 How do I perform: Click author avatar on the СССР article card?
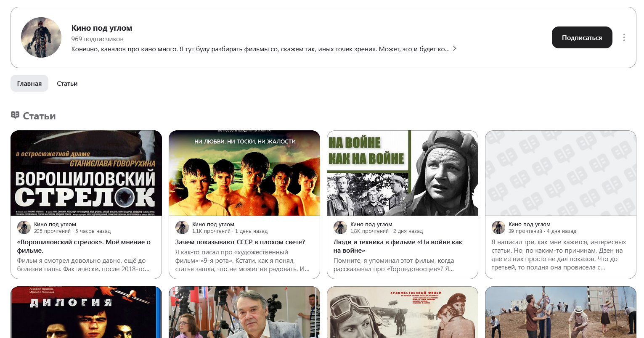(x=182, y=227)
